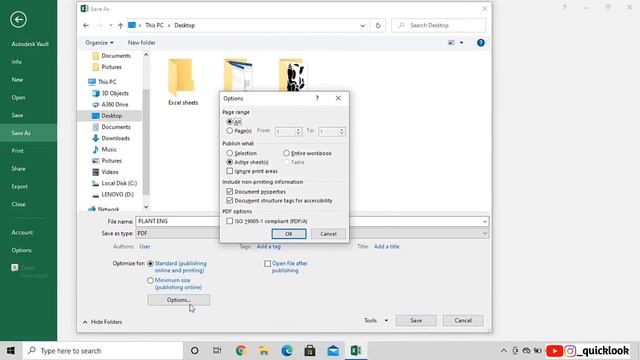640x360 pixels.
Task: Confirm Options dialog with OK
Action: click(289, 234)
